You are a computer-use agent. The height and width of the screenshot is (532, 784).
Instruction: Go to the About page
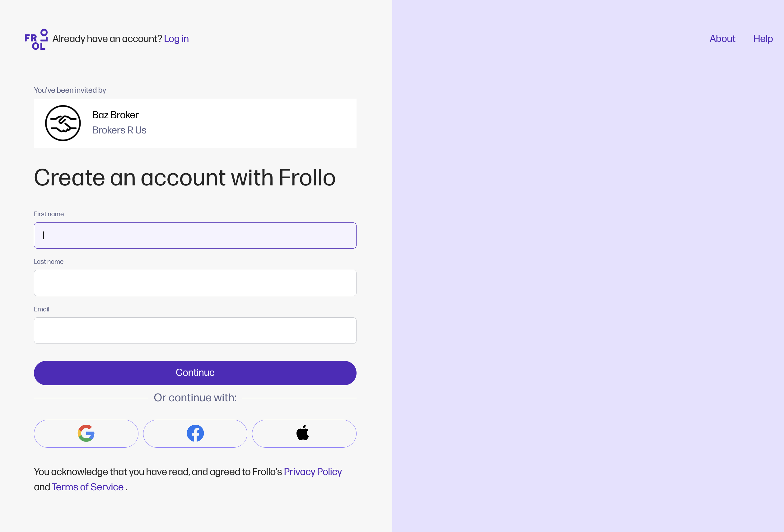722,39
